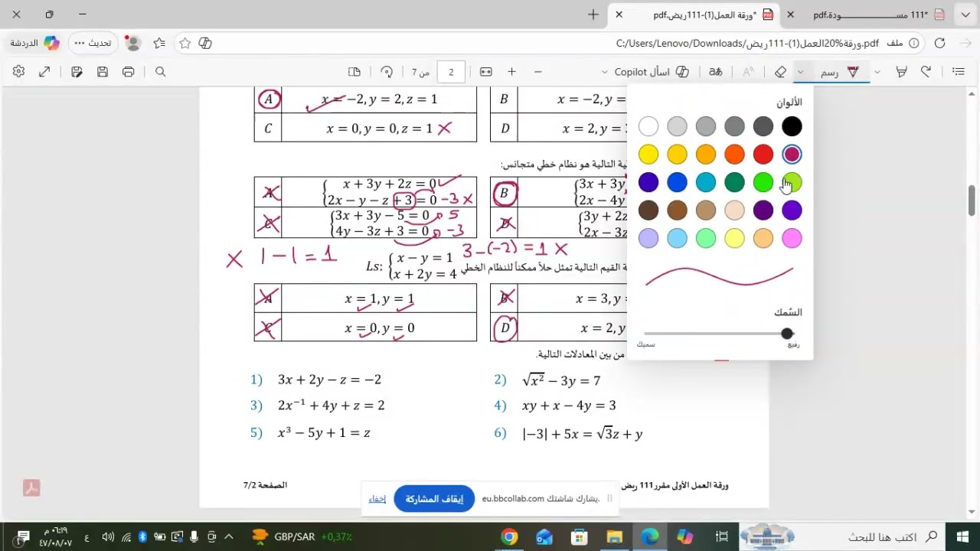Expand the highlighter options chevron
The image size is (980, 551).
tap(877, 72)
